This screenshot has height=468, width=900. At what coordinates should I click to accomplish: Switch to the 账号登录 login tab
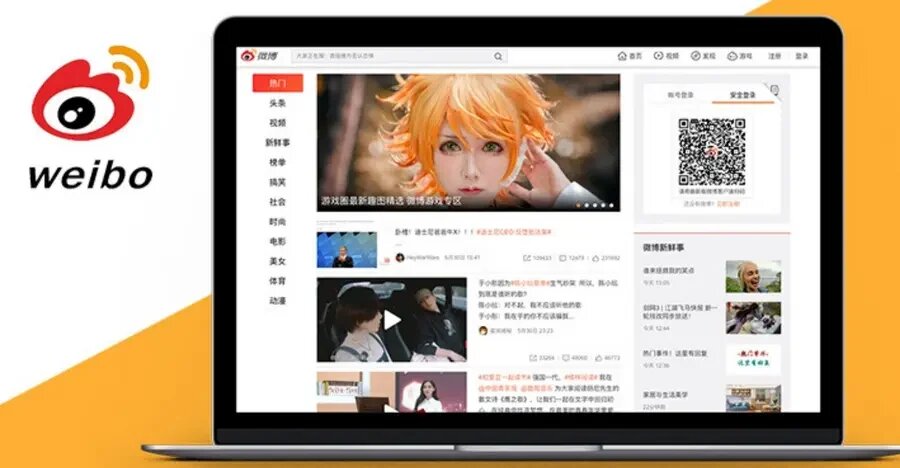coord(680,95)
